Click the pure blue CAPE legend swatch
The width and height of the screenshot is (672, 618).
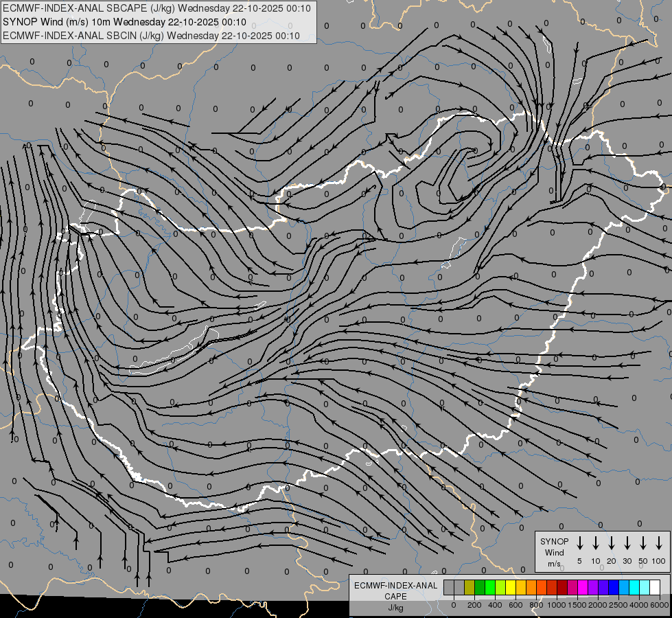[x=614, y=587]
